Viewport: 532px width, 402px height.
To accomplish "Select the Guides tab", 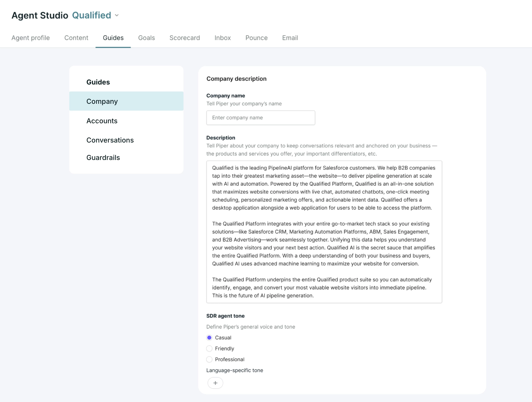I will 113,38.
